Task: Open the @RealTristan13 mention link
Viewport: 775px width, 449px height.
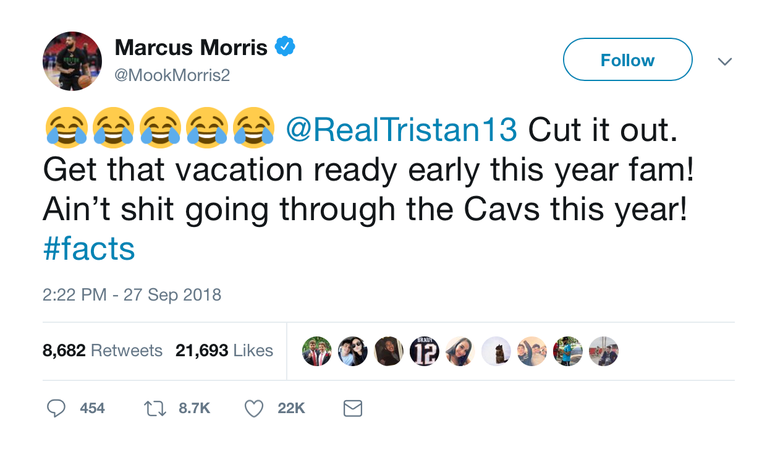Action: pyautogui.click(x=402, y=129)
